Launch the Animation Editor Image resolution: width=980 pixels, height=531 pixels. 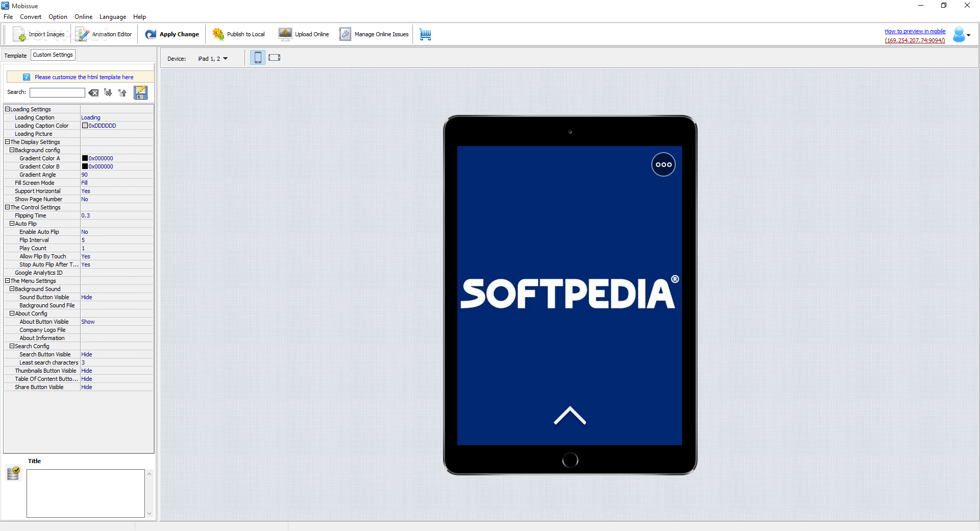(x=104, y=34)
